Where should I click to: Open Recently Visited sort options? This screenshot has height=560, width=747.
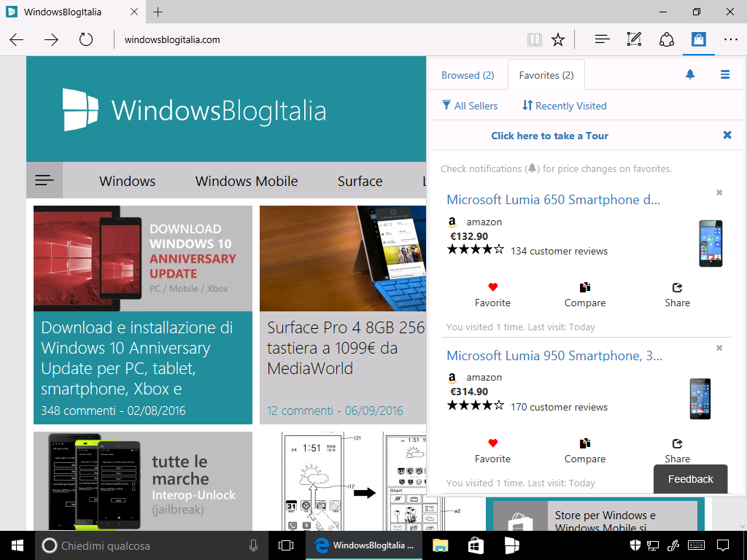click(565, 106)
